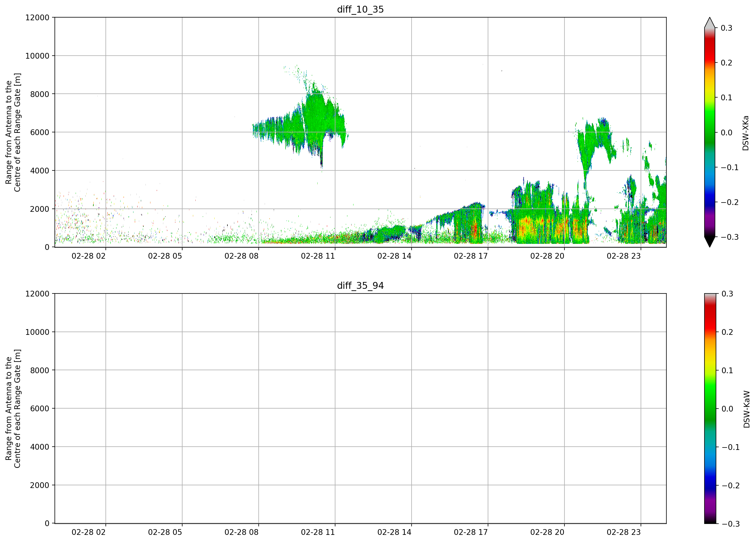The image size is (756, 542).
Task: Click the 4000 tick on diff_10_35 y-axis
Action: [40, 171]
